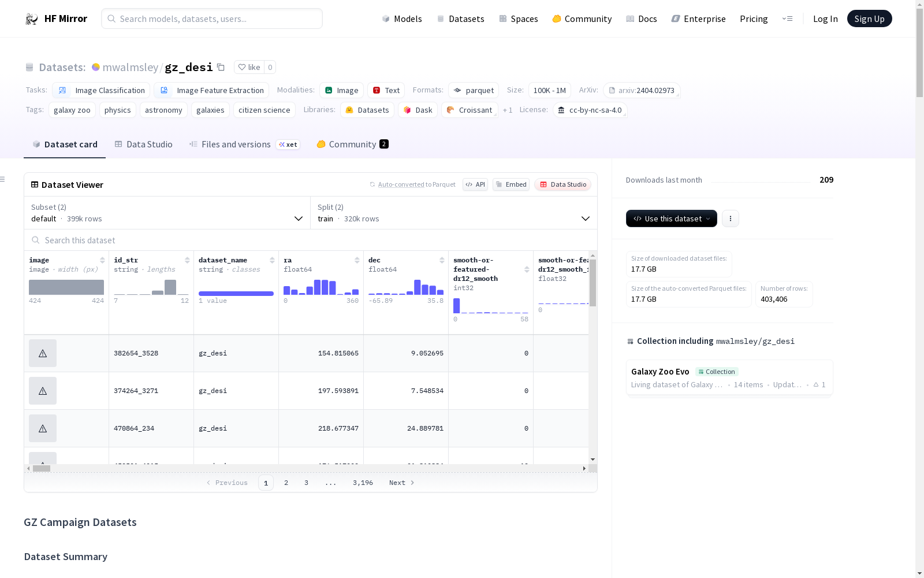Toggle the left sidebar outline icon
Viewport: 924px width, 578px height.
2,179
